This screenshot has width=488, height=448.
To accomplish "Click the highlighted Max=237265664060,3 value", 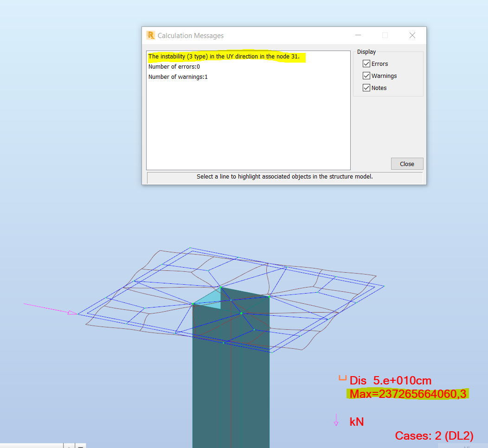I will [408, 394].
